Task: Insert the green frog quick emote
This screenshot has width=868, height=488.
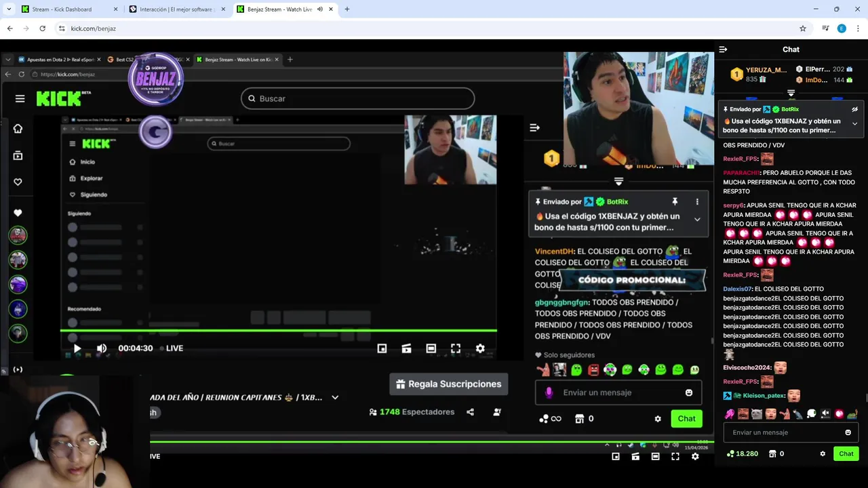Action: [852, 413]
